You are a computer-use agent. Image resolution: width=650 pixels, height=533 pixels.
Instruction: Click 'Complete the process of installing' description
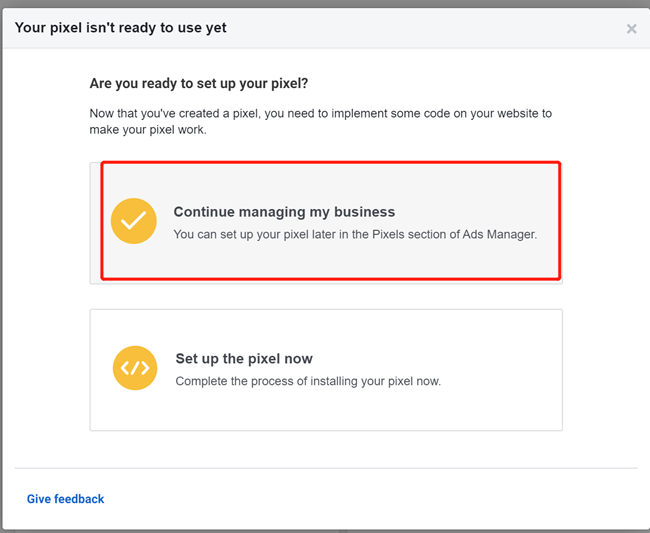click(x=307, y=381)
